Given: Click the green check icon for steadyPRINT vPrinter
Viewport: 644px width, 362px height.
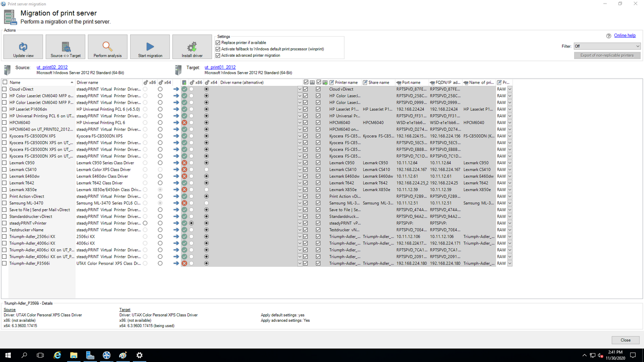Looking at the screenshot, I should pos(184,223).
